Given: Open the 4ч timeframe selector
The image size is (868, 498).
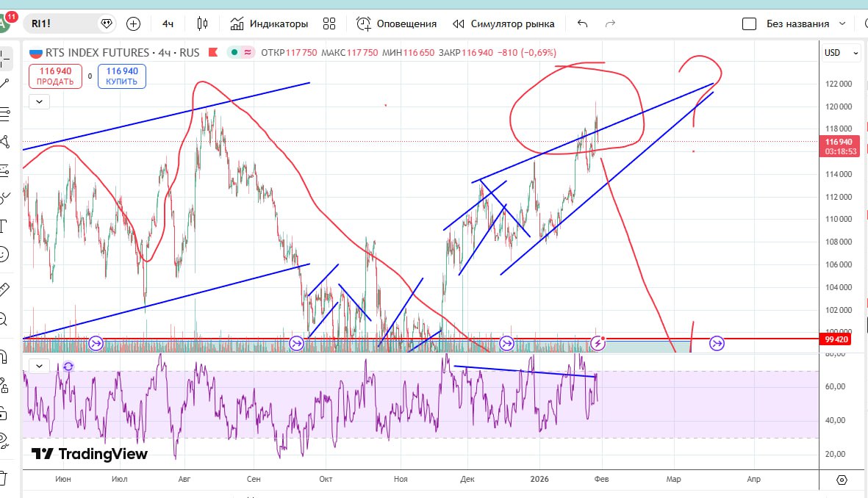Looking at the screenshot, I should (x=168, y=24).
